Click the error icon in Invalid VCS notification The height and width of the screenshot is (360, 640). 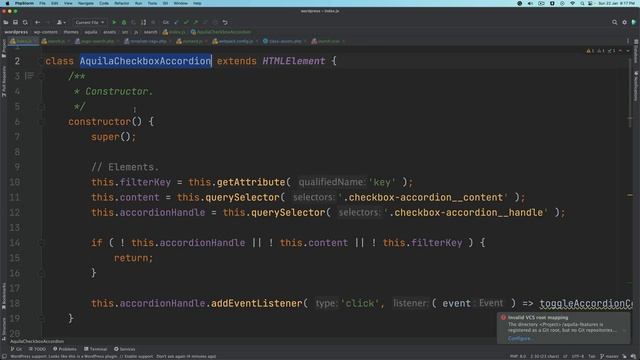pyautogui.click(x=503, y=318)
